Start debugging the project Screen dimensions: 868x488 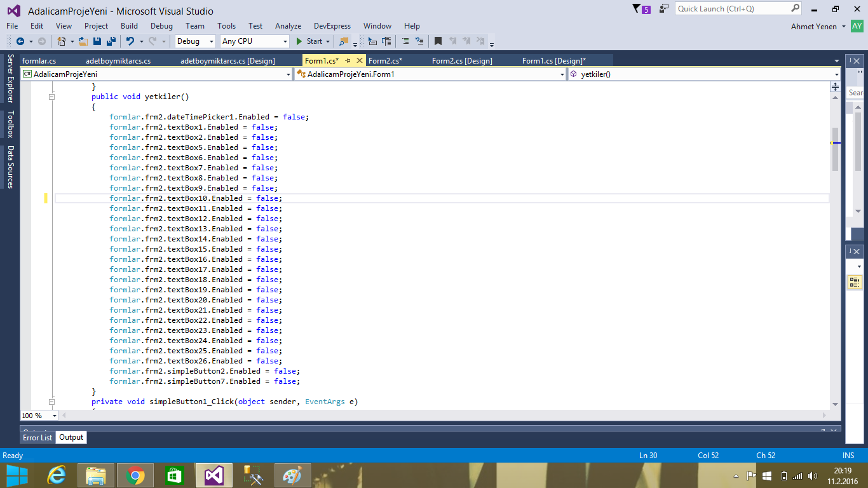click(x=311, y=41)
